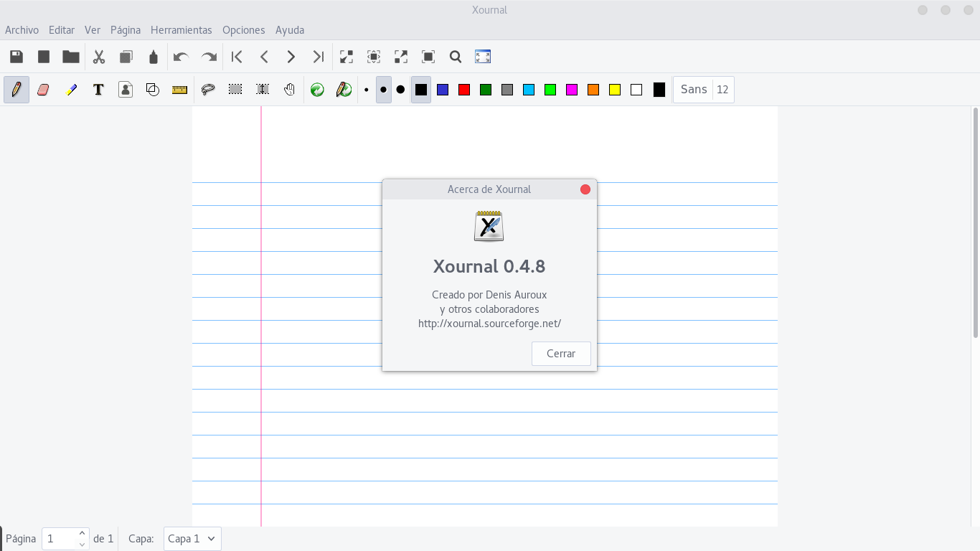Create a new journal with the New icon
The height and width of the screenshot is (551, 980).
coord(44,57)
